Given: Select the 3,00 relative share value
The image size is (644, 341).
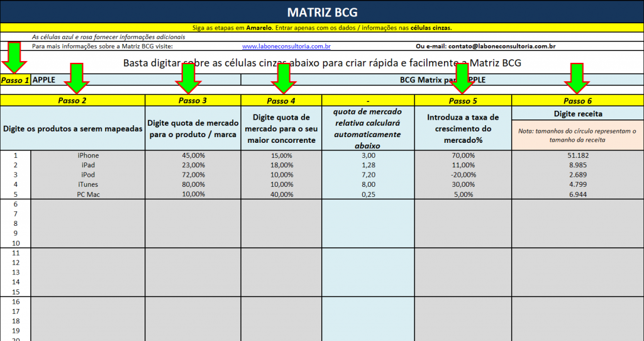Looking at the screenshot, I should coord(369,155).
